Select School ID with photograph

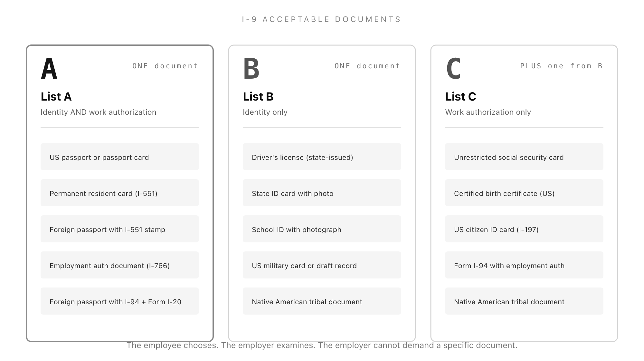pos(322,229)
